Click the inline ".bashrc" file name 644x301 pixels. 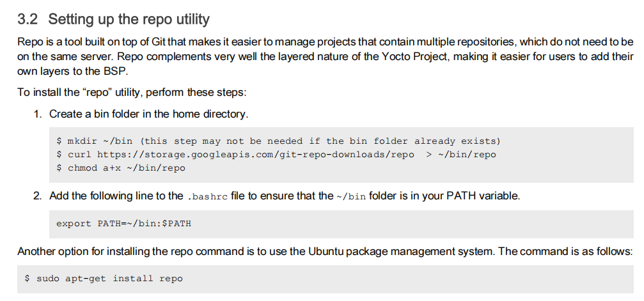[x=207, y=196]
